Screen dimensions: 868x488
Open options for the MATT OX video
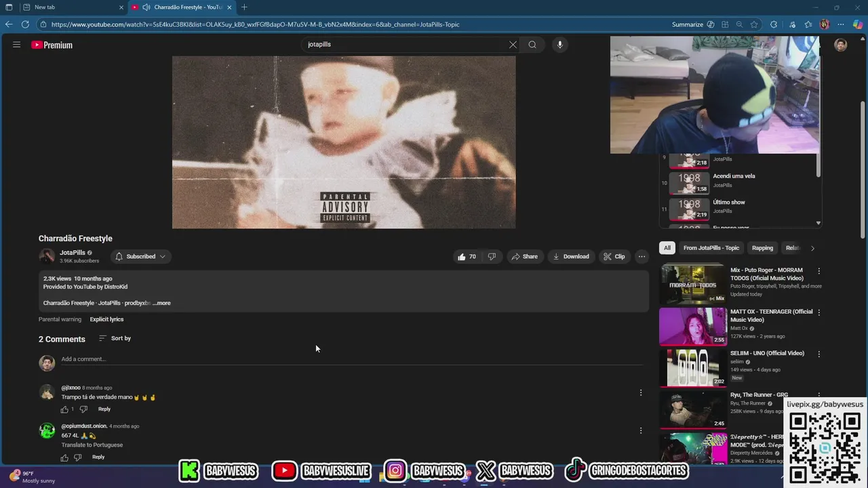tap(818, 312)
